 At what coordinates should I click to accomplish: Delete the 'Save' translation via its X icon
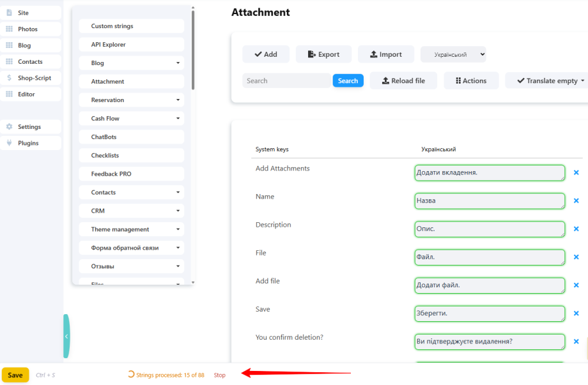576,313
